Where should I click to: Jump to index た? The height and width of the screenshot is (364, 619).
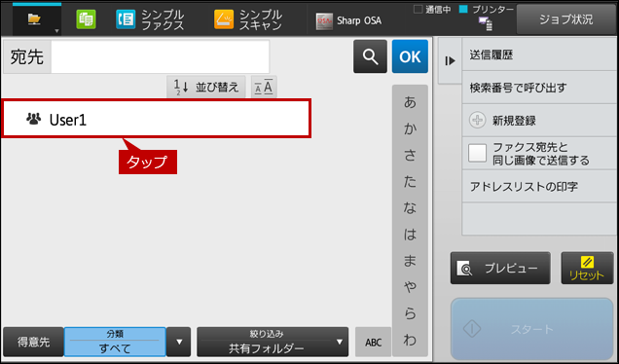click(410, 182)
